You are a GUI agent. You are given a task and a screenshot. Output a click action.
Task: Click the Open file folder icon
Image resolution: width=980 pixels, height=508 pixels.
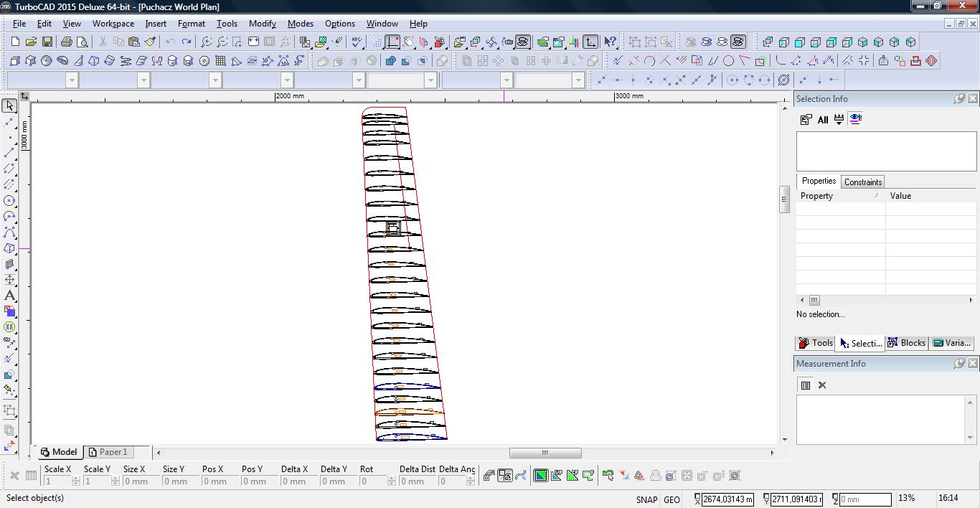tap(31, 42)
